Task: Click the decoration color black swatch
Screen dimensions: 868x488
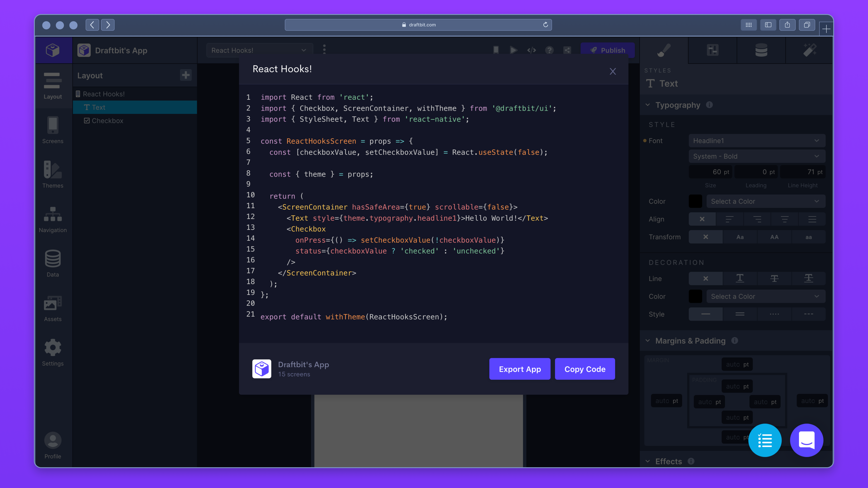Action: click(695, 296)
